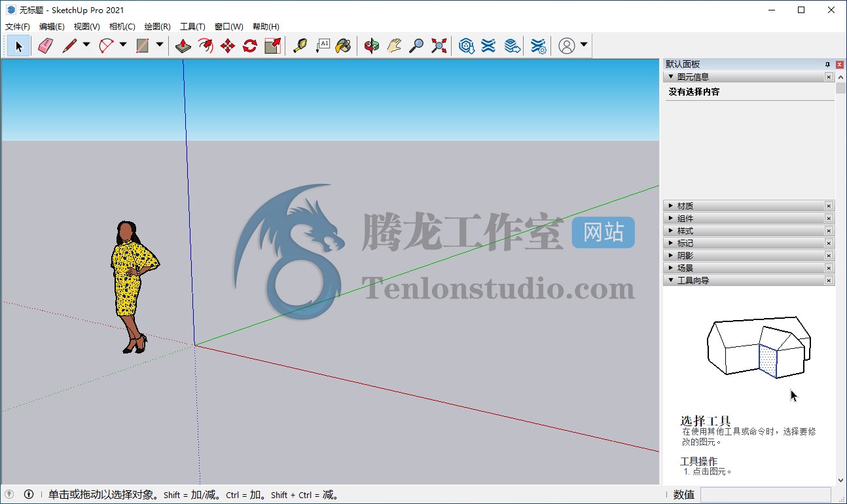847x504 pixels.
Task: Collapse the 图元信息 panel
Action: [x=670, y=77]
